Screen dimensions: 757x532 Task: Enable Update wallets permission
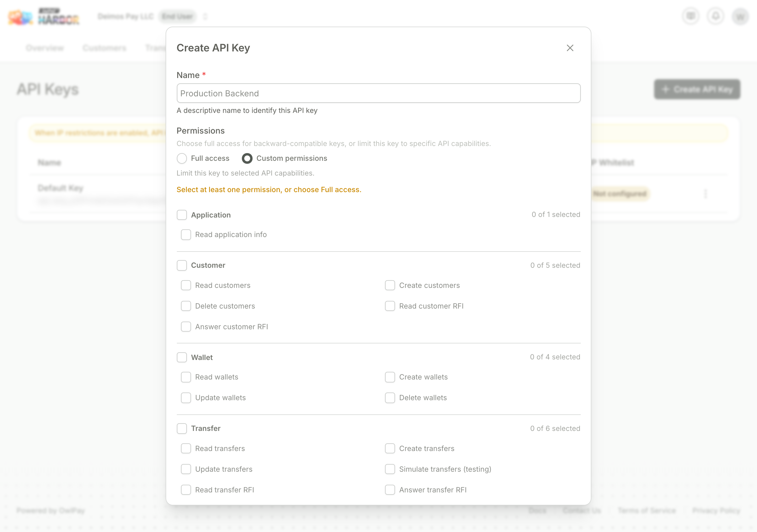(186, 398)
